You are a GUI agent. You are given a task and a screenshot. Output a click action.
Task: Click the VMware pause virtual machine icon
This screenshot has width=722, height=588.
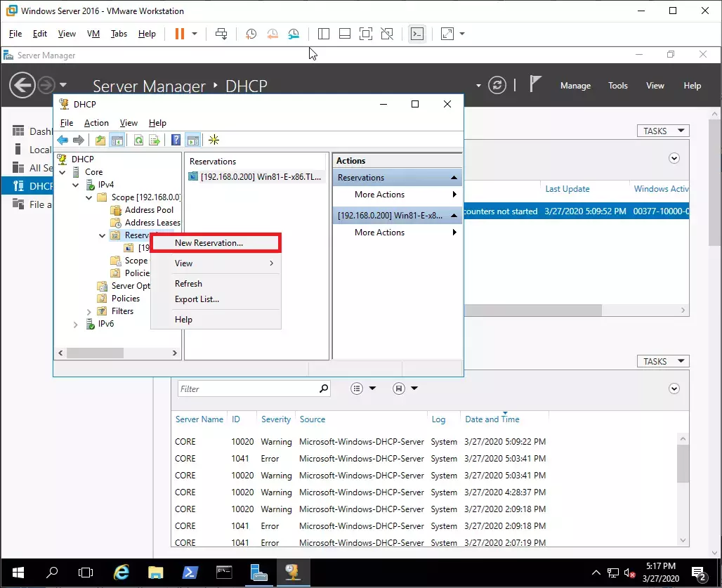[x=180, y=34]
